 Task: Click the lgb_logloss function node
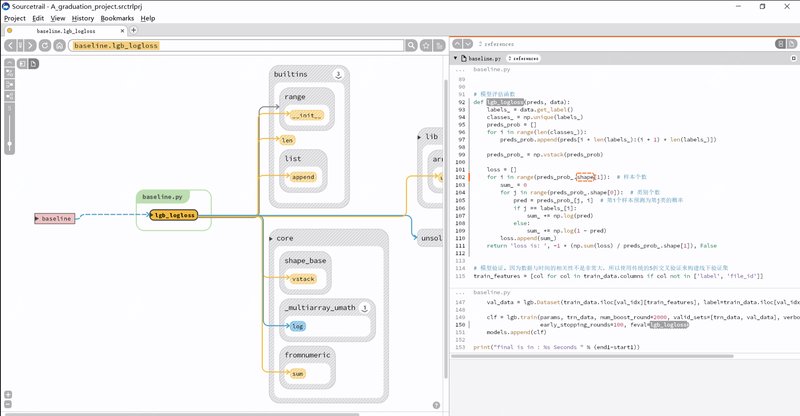pos(174,215)
